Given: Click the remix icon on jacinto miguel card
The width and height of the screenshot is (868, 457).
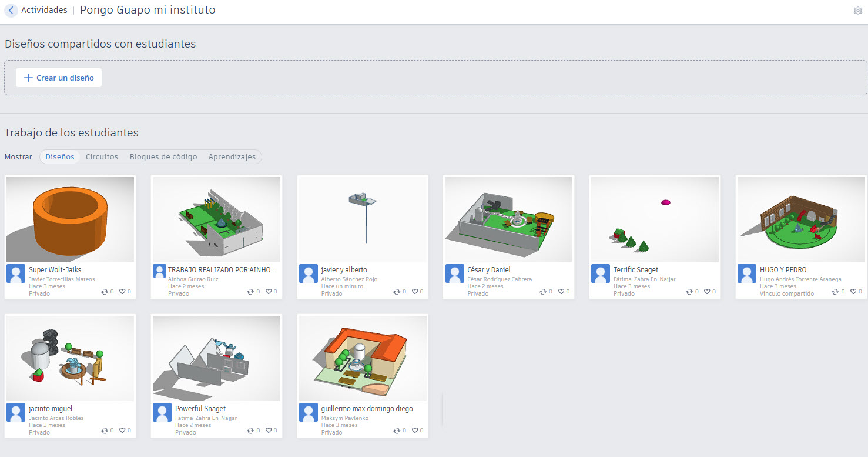Looking at the screenshot, I should [105, 430].
